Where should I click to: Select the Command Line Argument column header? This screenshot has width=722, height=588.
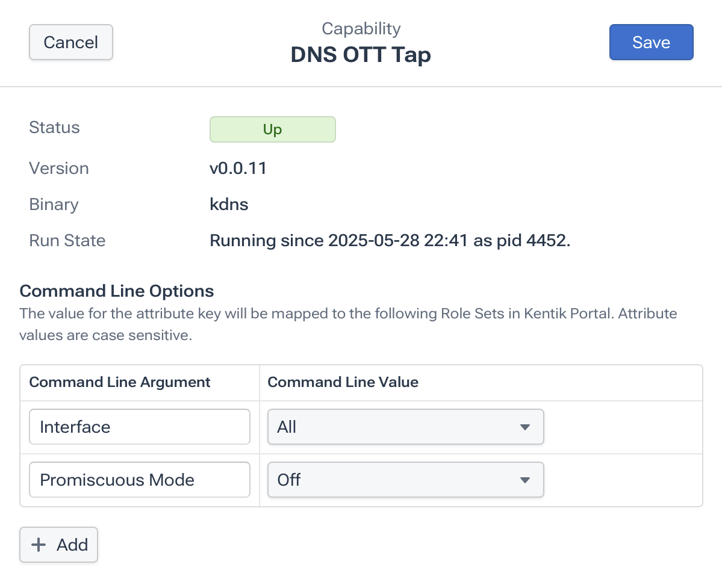[x=120, y=382]
